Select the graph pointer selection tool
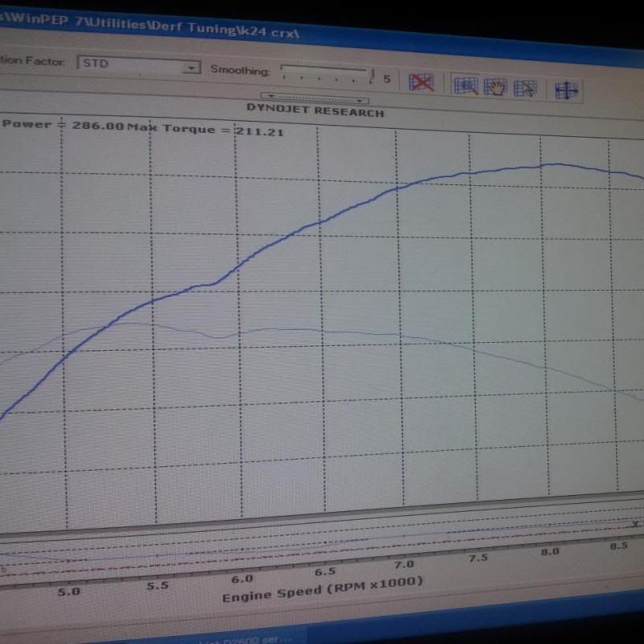Image resolution: width=644 pixels, height=644 pixels. pos(525,89)
